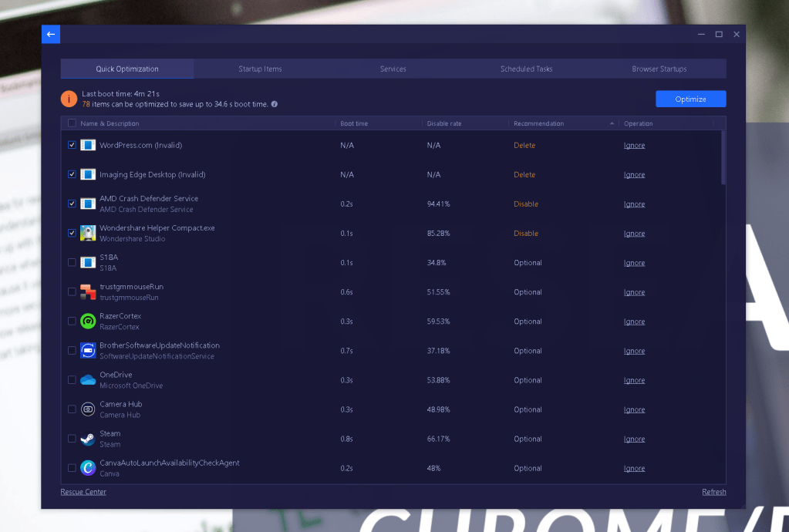The height and width of the screenshot is (532, 789).
Task: Sort by the Disable rate column header
Action: 443,123
